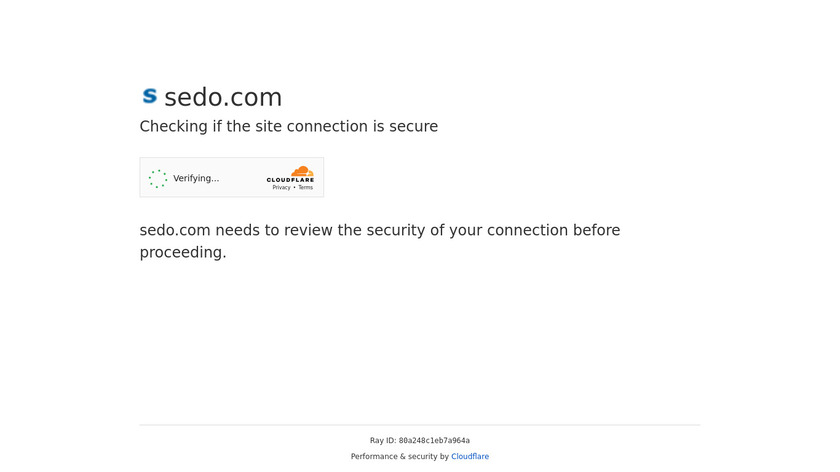The width and height of the screenshot is (840, 472).
Task: Click the CLOUDFLARE wordmark in widget
Action: tap(290, 180)
